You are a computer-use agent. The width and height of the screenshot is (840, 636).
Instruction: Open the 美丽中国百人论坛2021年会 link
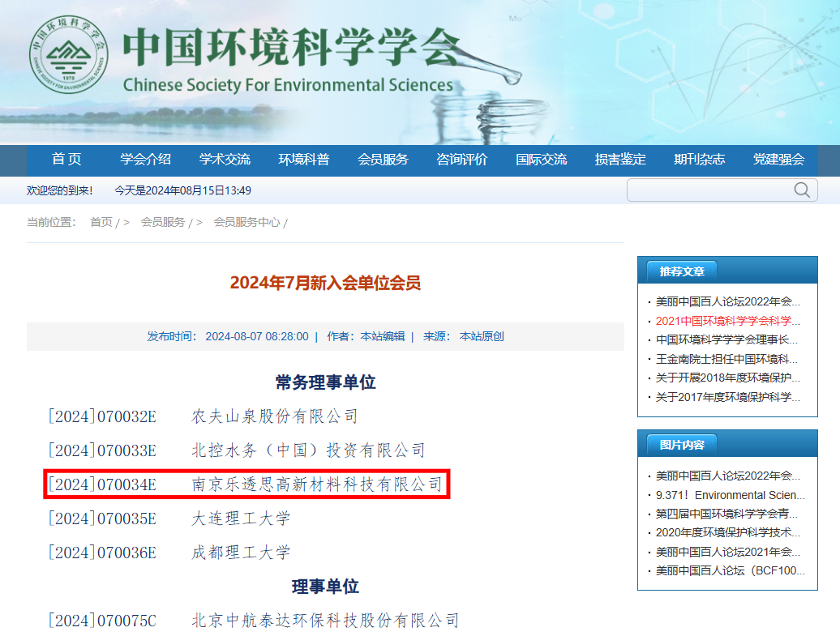coord(728,552)
